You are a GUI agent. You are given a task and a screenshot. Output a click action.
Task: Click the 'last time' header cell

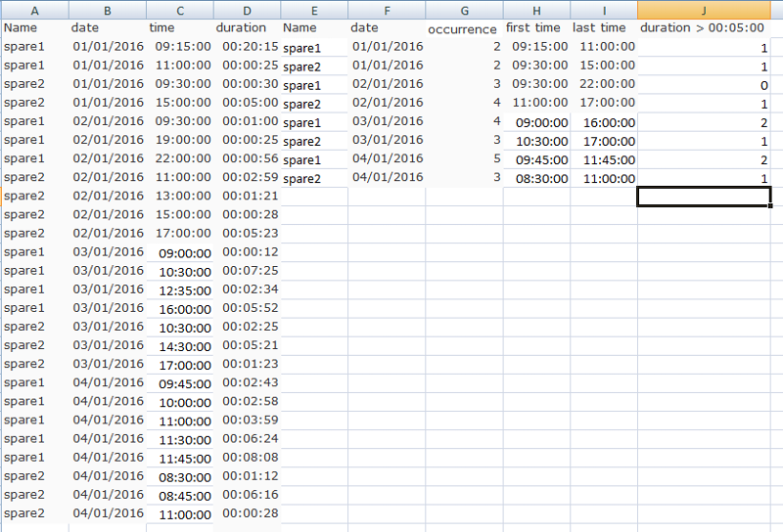coord(604,28)
